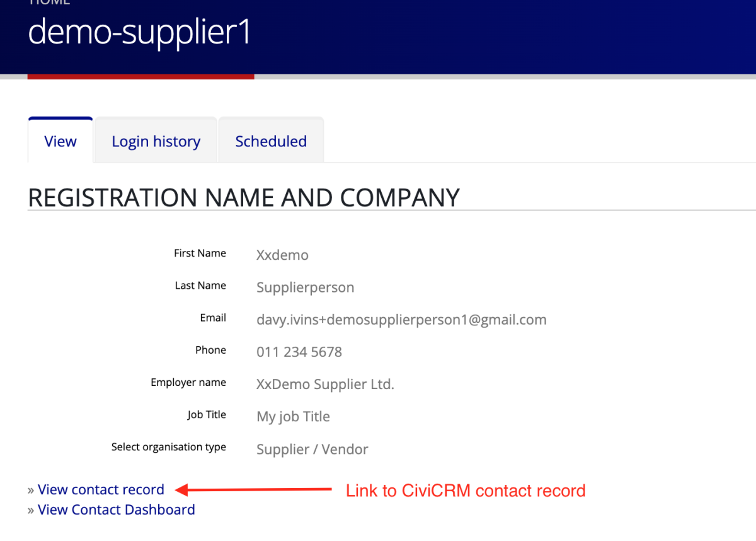
Task: Click the Registration Name and Company heading
Action: pyautogui.click(x=244, y=198)
